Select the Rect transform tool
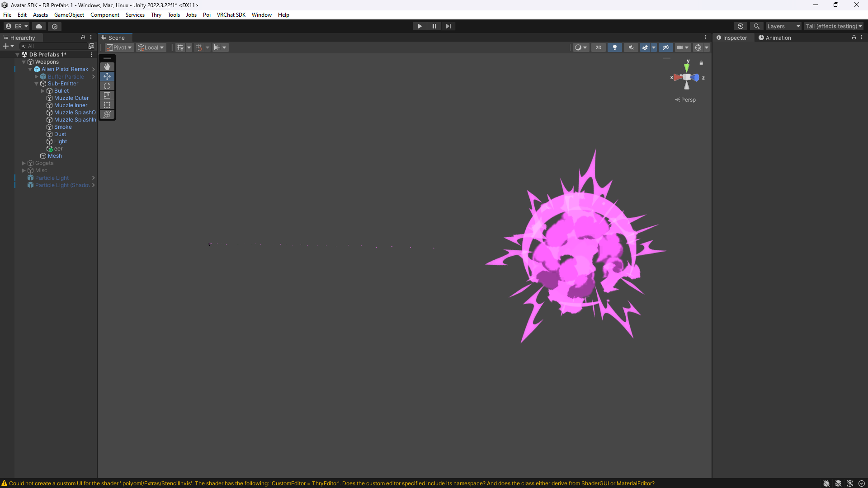This screenshot has width=868, height=488. coord(107,105)
